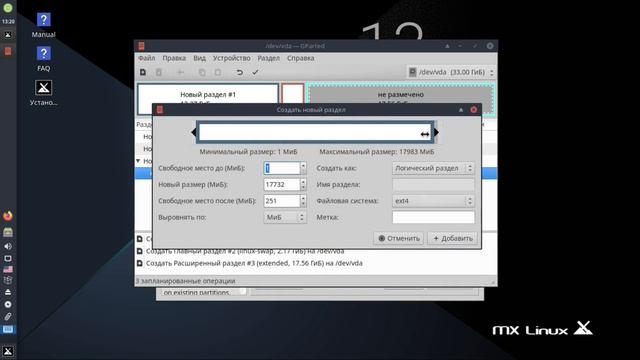Click the Новый размер spinner arrows
This screenshot has height=360, width=640.
pos(303,184)
